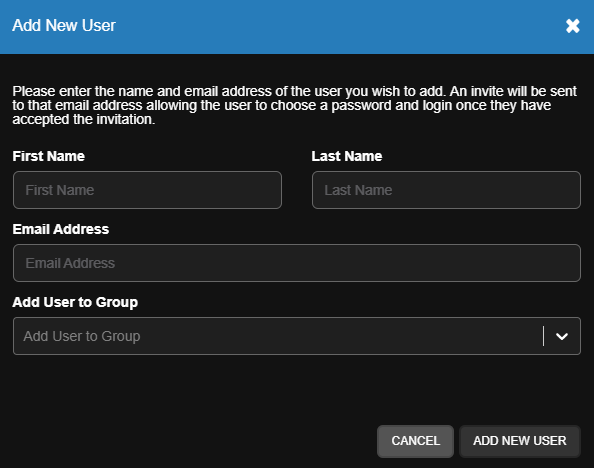Click the Add New User dialog title
Image resolution: width=594 pixels, height=468 pixels.
64,25
